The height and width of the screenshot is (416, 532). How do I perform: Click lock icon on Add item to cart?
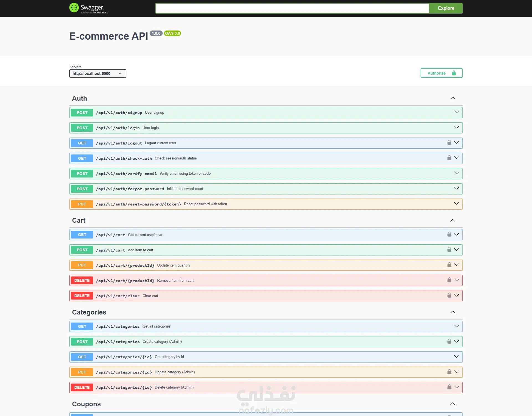tap(449, 250)
